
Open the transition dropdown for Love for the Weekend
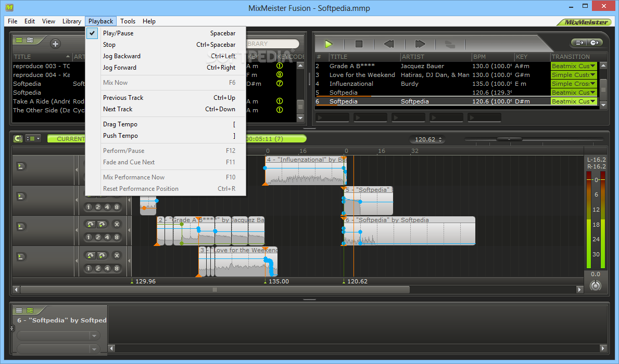point(593,75)
